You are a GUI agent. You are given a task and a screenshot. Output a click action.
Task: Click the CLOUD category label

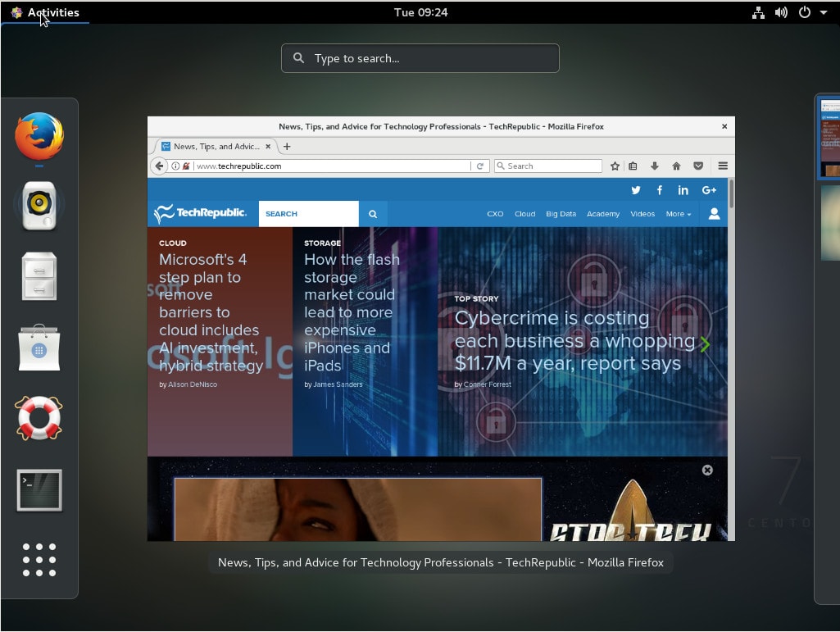[172, 243]
